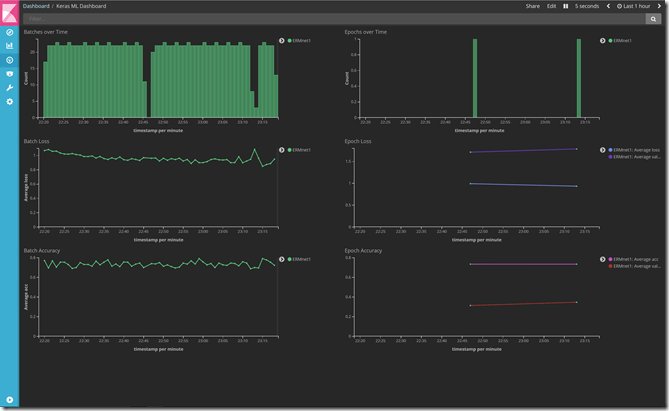Open Management via the gear icon
Image resolution: width=669 pixels, height=411 pixels.
click(x=9, y=102)
